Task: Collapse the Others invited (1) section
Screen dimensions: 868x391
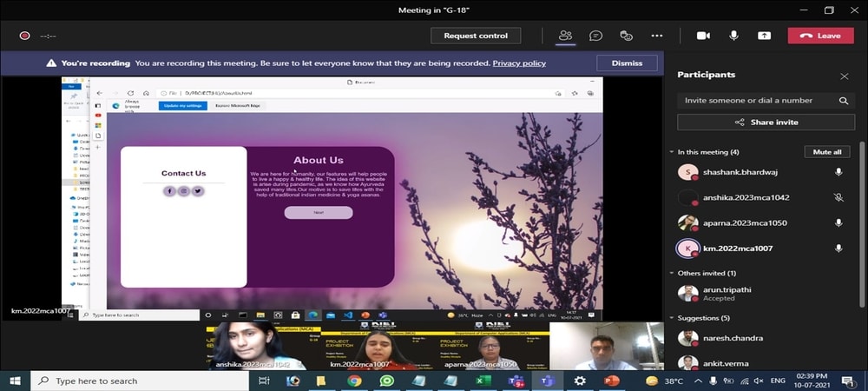Action: [x=671, y=273]
